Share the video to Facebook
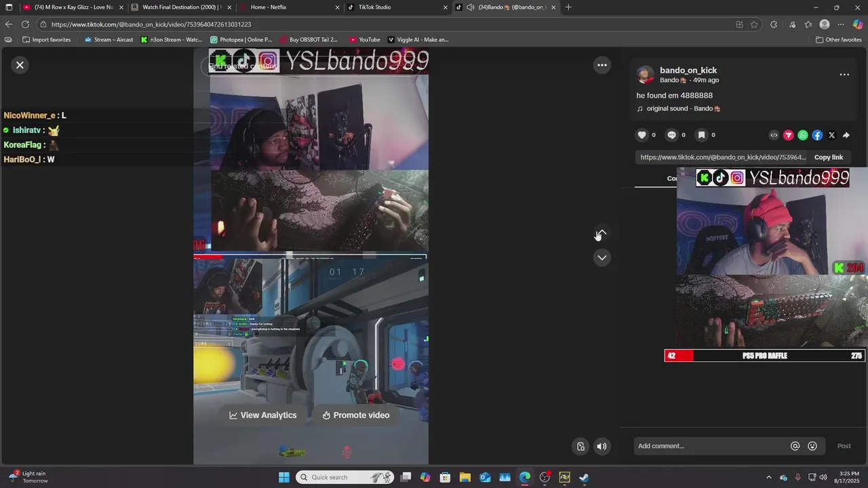The height and width of the screenshot is (488, 868). pyautogui.click(x=817, y=136)
